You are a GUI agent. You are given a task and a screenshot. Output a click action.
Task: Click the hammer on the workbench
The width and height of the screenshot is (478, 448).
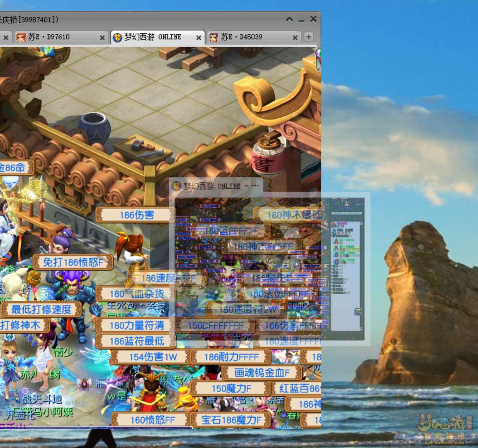tap(143, 146)
